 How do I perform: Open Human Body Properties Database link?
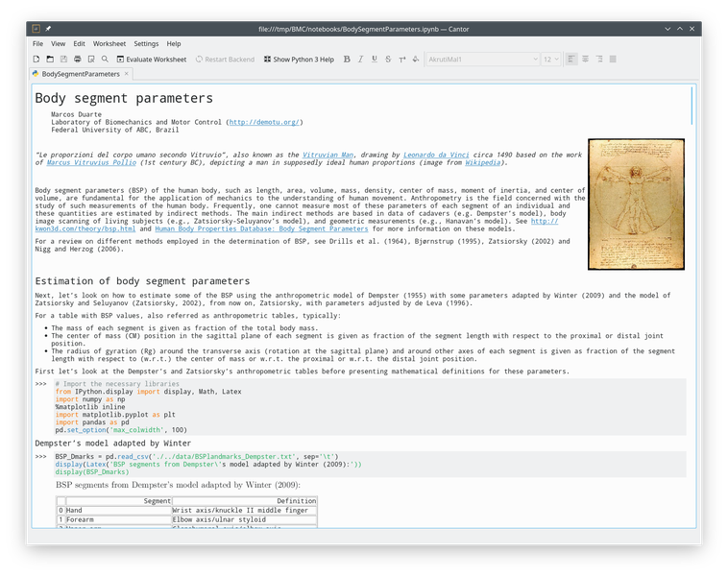click(261, 228)
